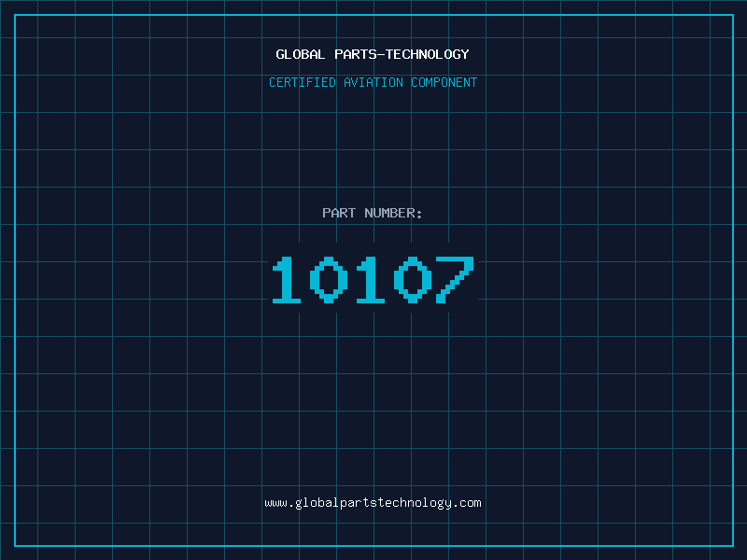Click the .com ending of the website address
Screen dimensions: 747x560
click(467, 503)
